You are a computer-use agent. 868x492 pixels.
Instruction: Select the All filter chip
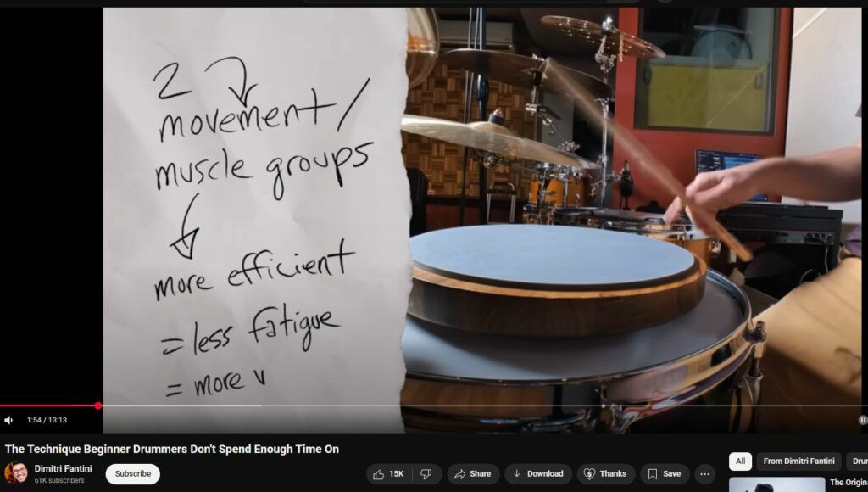(740, 461)
